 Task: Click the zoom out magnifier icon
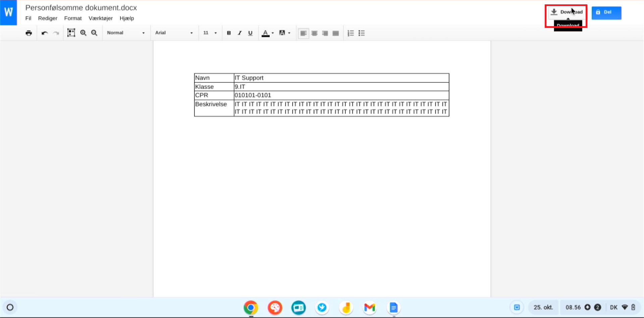click(94, 33)
